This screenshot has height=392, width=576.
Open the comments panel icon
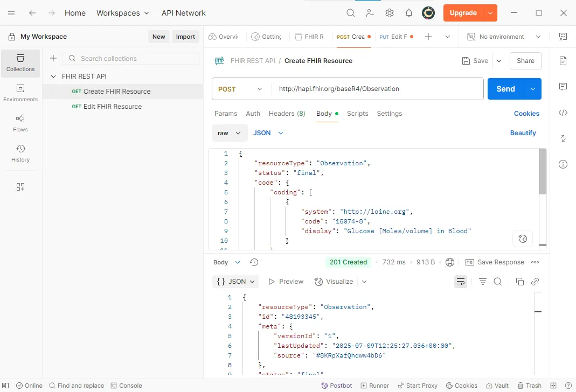coord(563,87)
